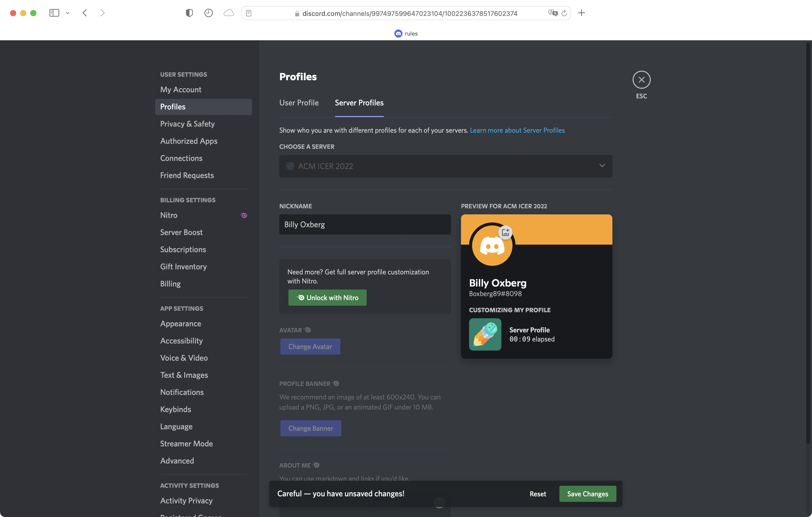Screen dimensions: 812x517
Task: Click the avatar upload image icon in preview
Action: [x=505, y=232]
